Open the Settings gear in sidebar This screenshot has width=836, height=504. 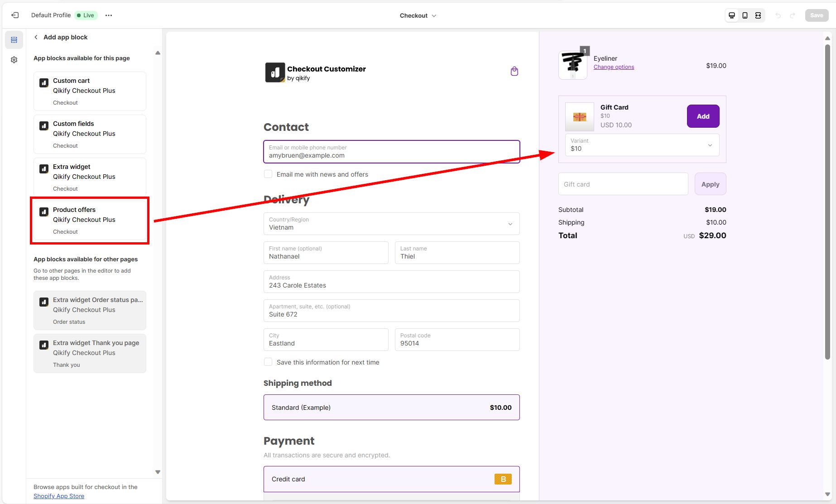pos(14,60)
